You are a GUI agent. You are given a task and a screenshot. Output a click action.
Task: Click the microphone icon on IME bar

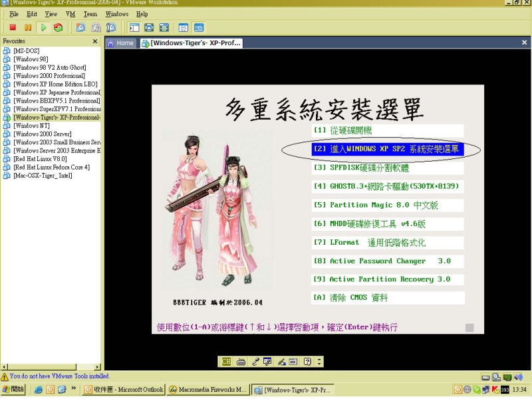click(255, 362)
